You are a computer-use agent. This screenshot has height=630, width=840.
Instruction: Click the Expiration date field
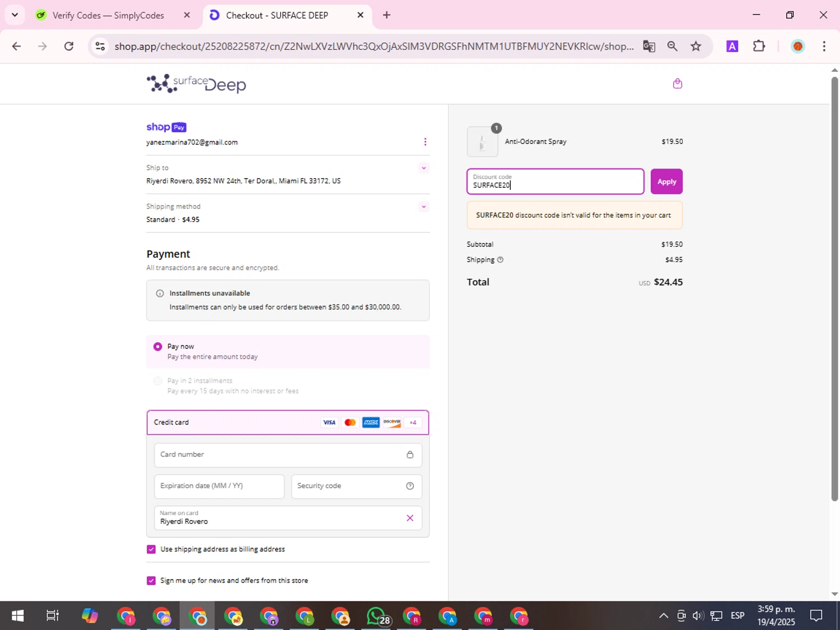point(219,486)
